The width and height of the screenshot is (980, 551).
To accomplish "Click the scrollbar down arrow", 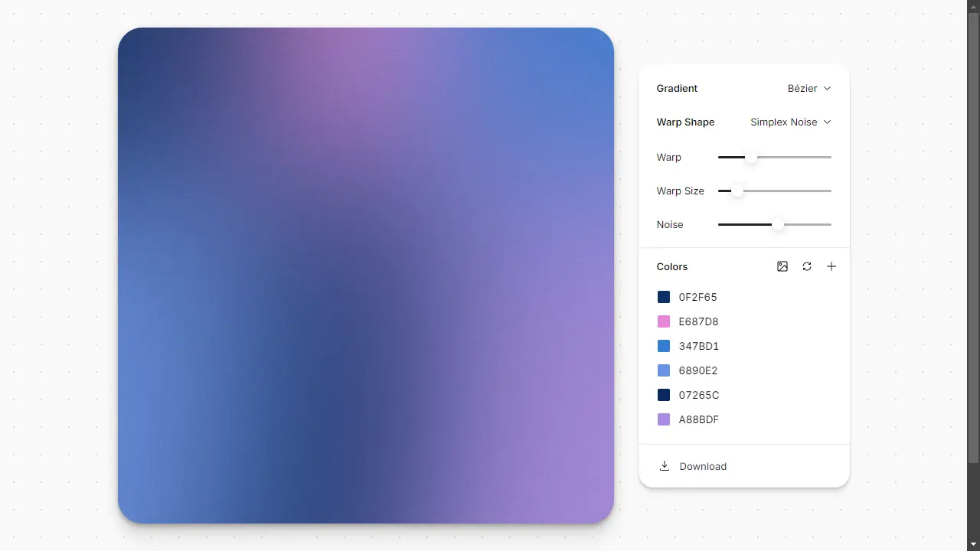I will (x=975, y=545).
